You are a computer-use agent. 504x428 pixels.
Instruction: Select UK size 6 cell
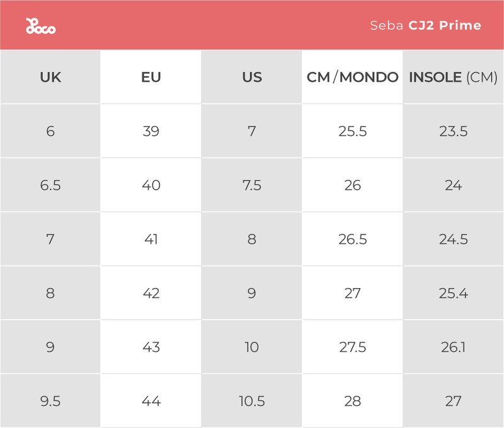point(50,132)
